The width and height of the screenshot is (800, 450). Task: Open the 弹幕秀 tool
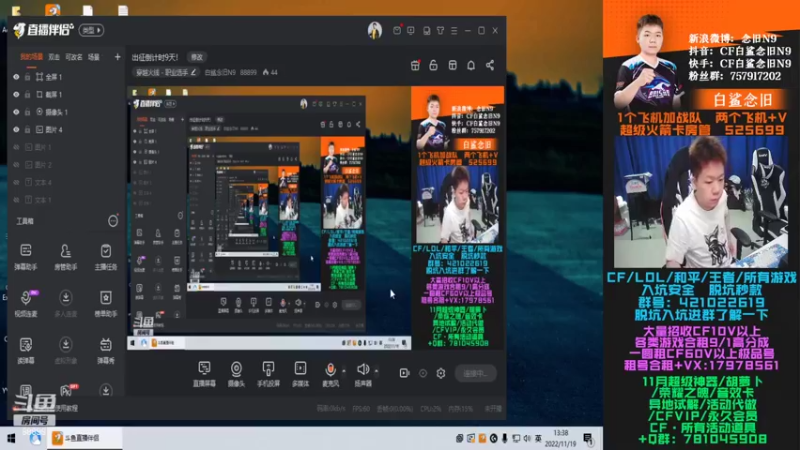click(x=106, y=350)
